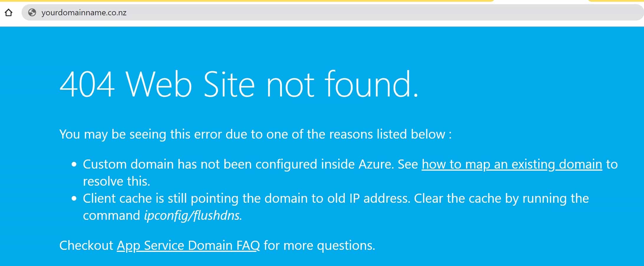The image size is (644, 266).
Task: Click the "404 Web Site not found." heading
Action: [x=239, y=84]
